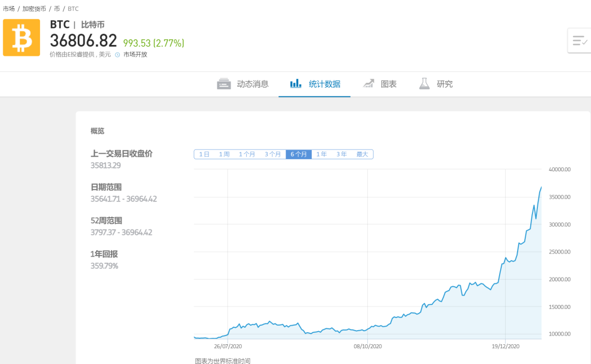Click the flask icon beside 研究
The width and height of the screenshot is (591, 364).
pyautogui.click(x=424, y=84)
